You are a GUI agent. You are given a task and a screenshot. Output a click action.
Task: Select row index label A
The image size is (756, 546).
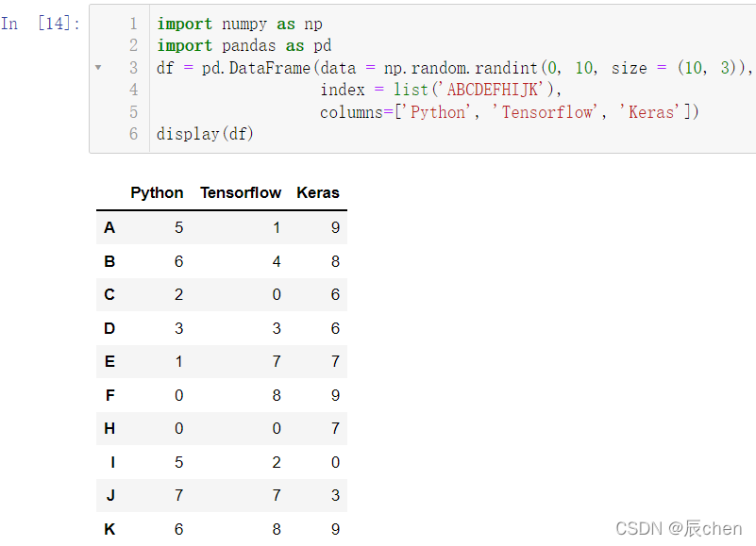point(109,227)
